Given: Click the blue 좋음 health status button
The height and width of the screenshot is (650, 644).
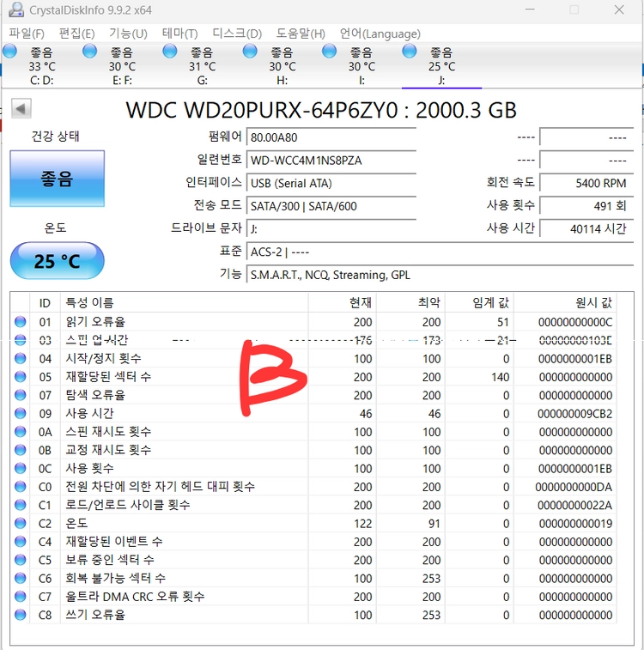Looking at the screenshot, I should pyautogui.click(x=58, y=179).
